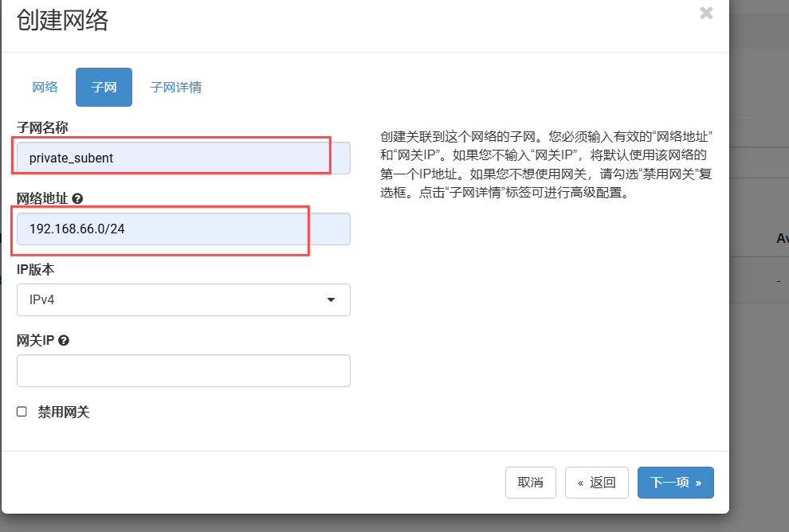The width and height of the screenshot is (789, 532).
Task: Select the active 子网 tab
Action: 104,88
